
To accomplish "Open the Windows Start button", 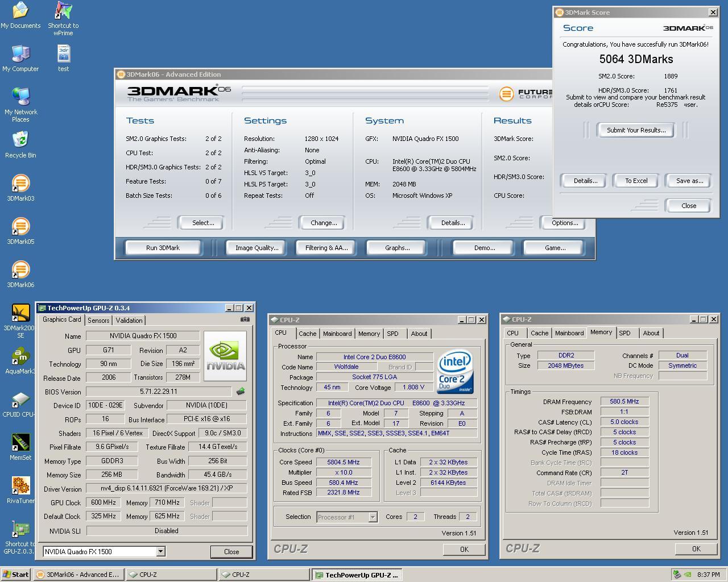I will point(16,575).
